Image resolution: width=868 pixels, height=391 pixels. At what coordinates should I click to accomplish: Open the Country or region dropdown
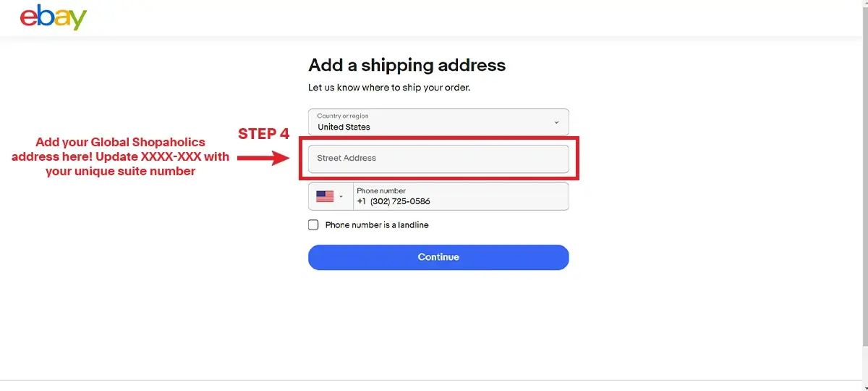[x=438, y=122]
